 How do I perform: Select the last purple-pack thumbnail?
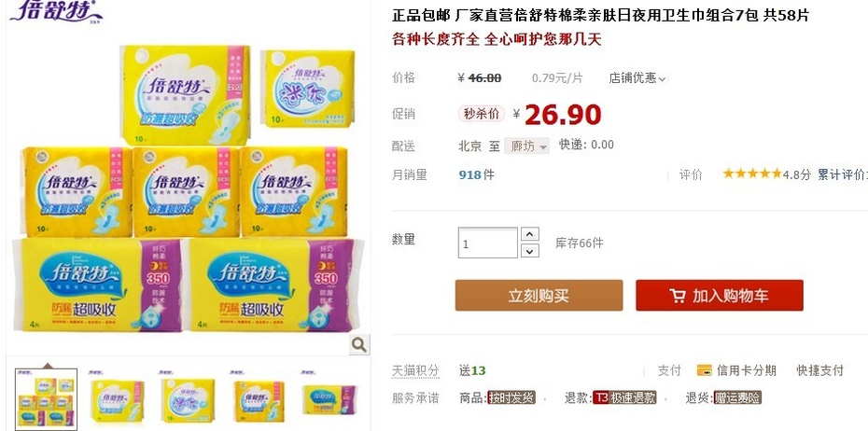[329, 399]
